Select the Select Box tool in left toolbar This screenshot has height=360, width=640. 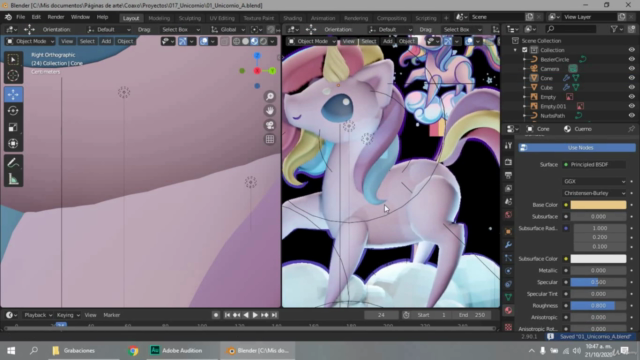click(x=13, y=60)
